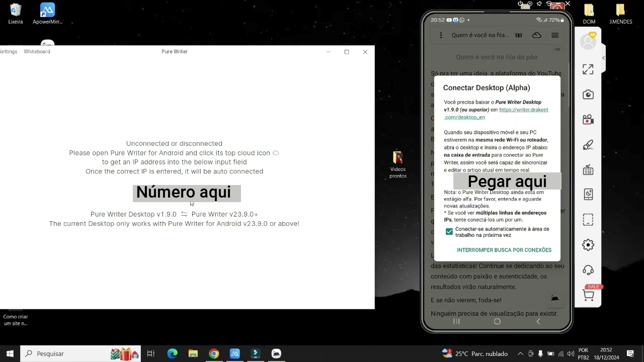Pin the mirror window on top

tap(539, 4)
